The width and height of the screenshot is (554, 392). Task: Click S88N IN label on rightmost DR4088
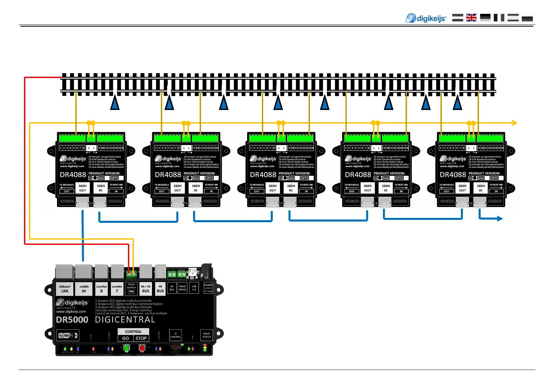click(481, 188)
